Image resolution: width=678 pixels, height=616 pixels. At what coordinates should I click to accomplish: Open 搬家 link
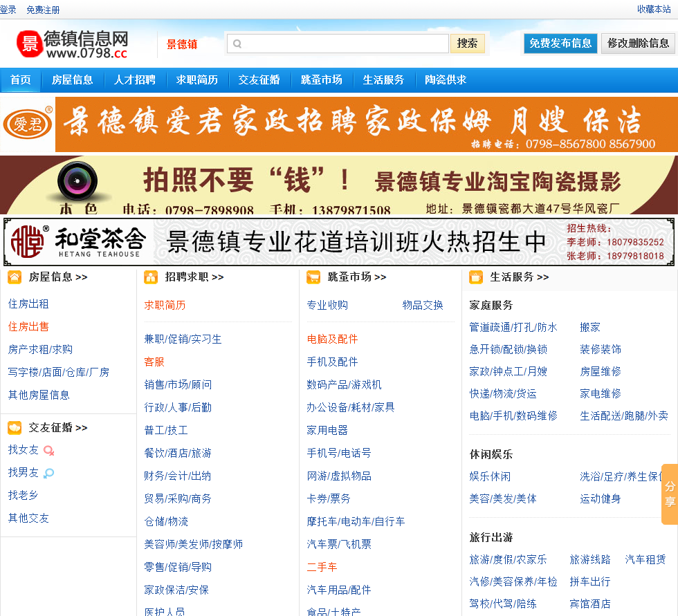[x=590, y=328]
